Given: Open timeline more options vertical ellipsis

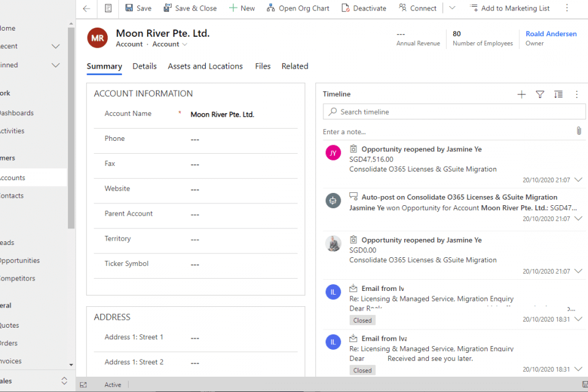Looking at the screenshot, I should (576, 94).
